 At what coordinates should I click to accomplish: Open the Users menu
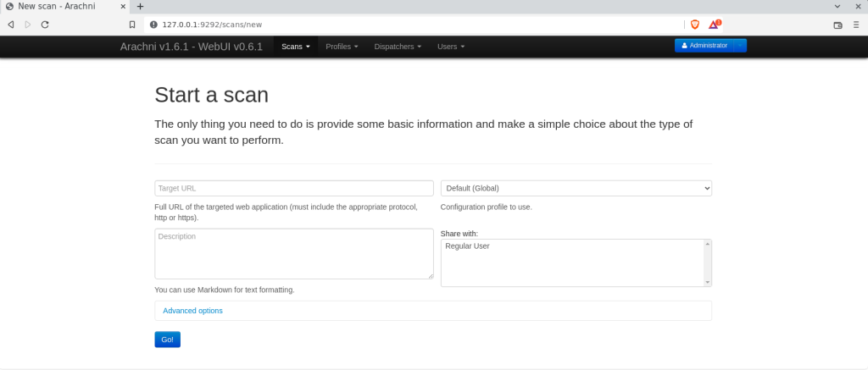pyautogui.click(x=451, y=47)
